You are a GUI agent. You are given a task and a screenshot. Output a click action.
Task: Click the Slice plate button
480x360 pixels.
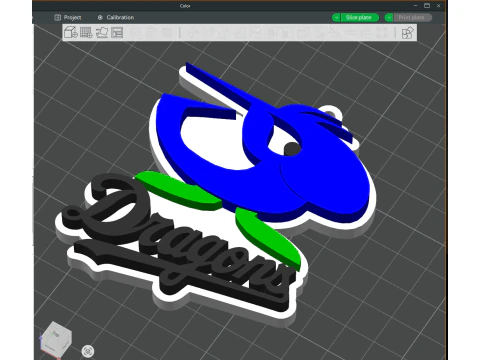coord(359,18)
